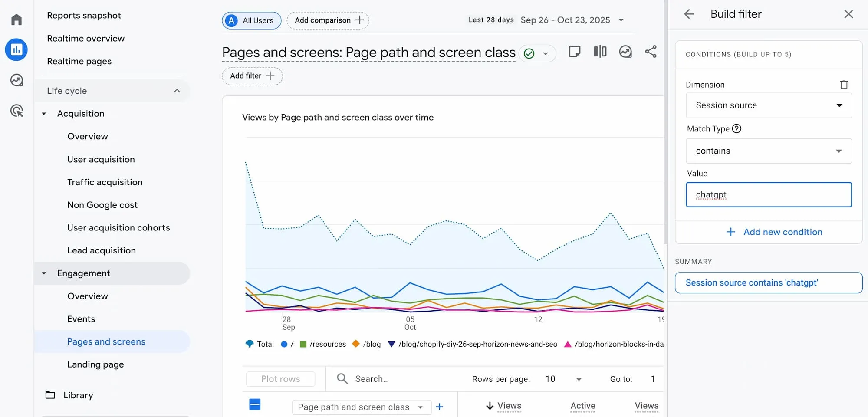The height and width of the screenshot is (417, 868).
Task: Share this report via the share icon
Action: (x=651, y=51)
